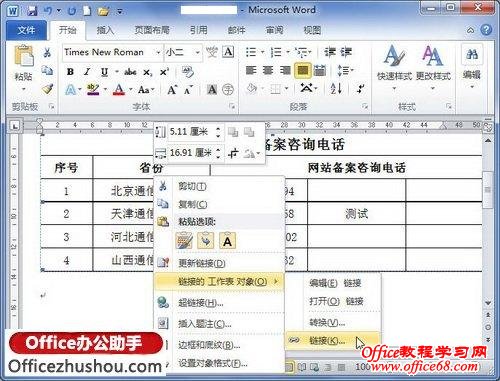Select Open Link in the submenu
This screenshot has width=500, height=381.
(333, 301)
